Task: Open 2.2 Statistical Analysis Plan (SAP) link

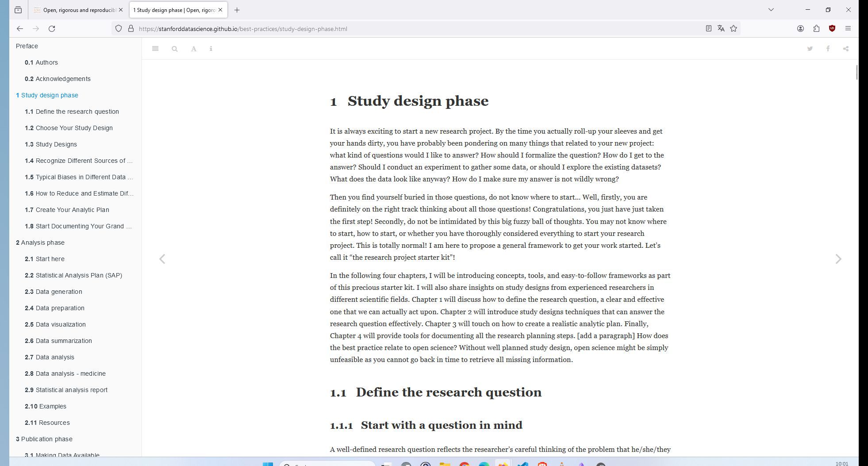Action: [73, 275]
